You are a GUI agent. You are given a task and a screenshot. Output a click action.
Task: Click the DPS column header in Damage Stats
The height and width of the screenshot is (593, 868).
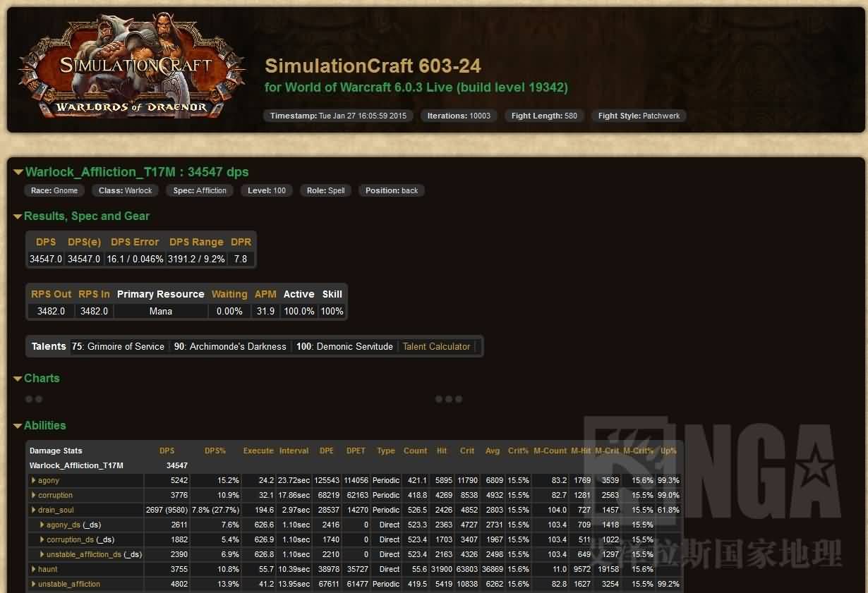point(167,451)
